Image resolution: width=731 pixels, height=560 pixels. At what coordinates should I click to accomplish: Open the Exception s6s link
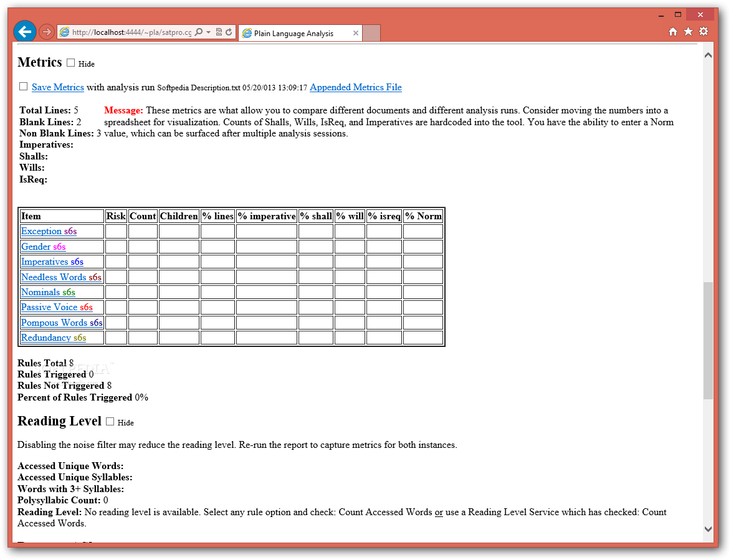pyautogui.click(x=49, y=231)
